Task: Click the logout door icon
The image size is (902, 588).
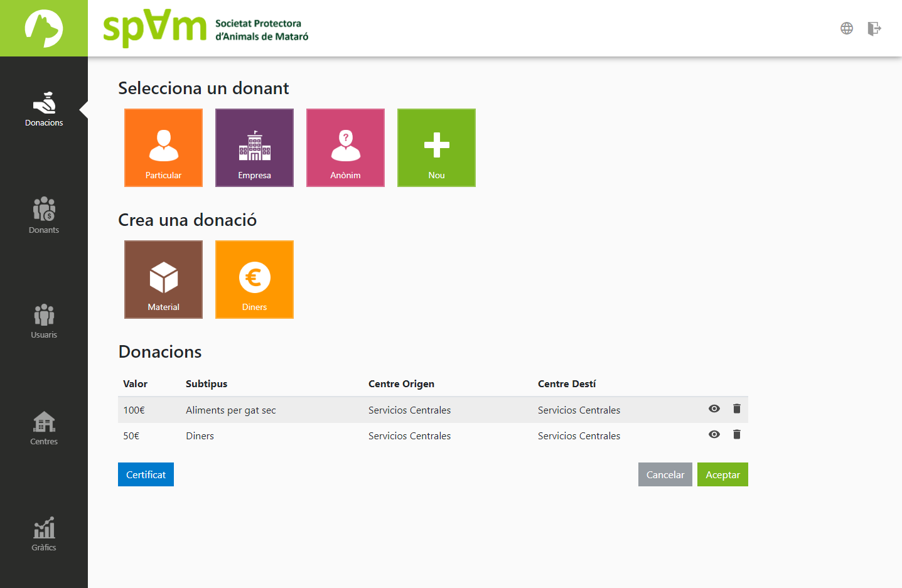Action: point(874,28)
